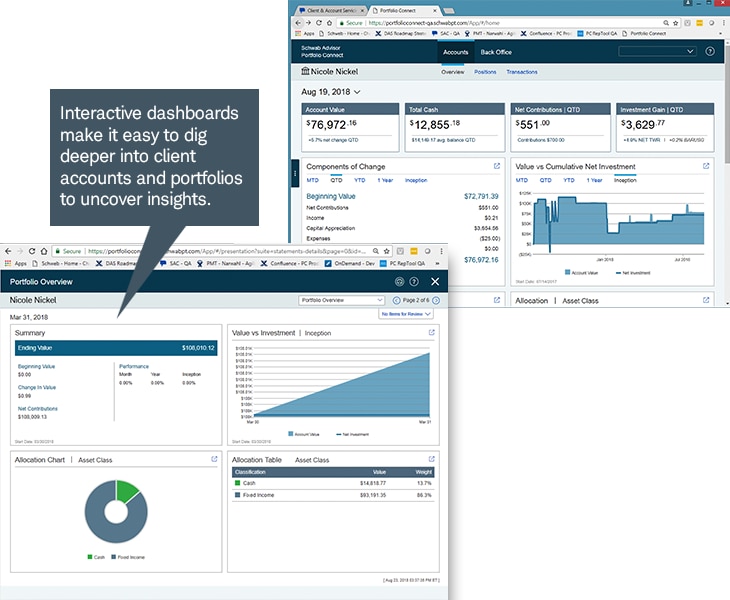
Task: Close the Portfolio Overview panel with the X
Action: pyautogui.click(x=435, y=282)
